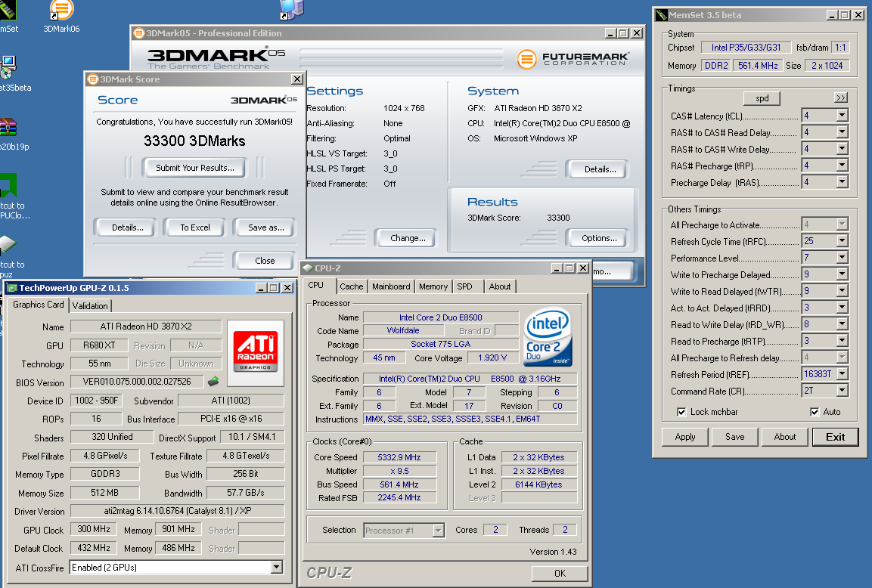
Task: Expand the CAS# Latency (tCL) dropdown
Action: (x=842, y=116)
